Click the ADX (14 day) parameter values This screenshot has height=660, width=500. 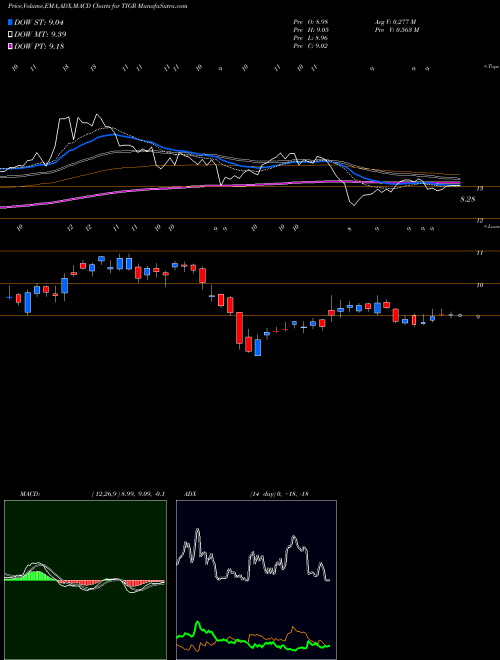pos(279,494)
